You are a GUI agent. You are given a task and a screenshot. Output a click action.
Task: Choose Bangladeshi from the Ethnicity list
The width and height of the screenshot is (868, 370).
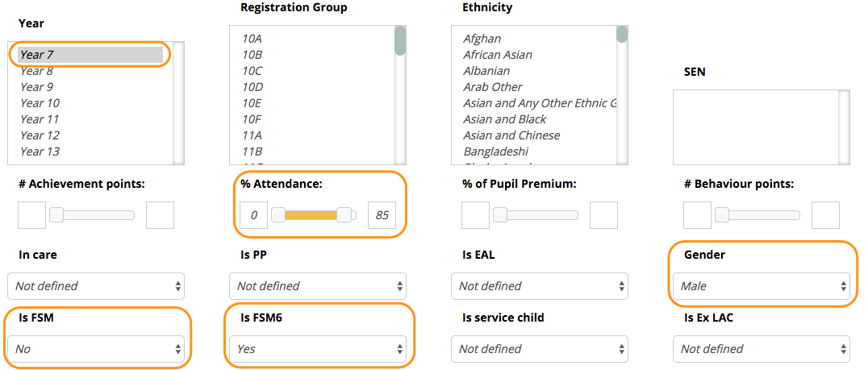click(495, 152)
